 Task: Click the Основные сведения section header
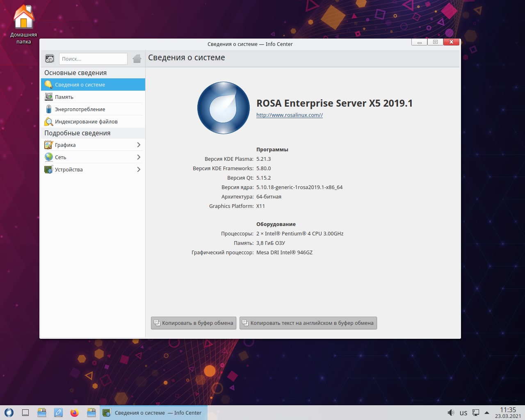(x=75, y=73)
